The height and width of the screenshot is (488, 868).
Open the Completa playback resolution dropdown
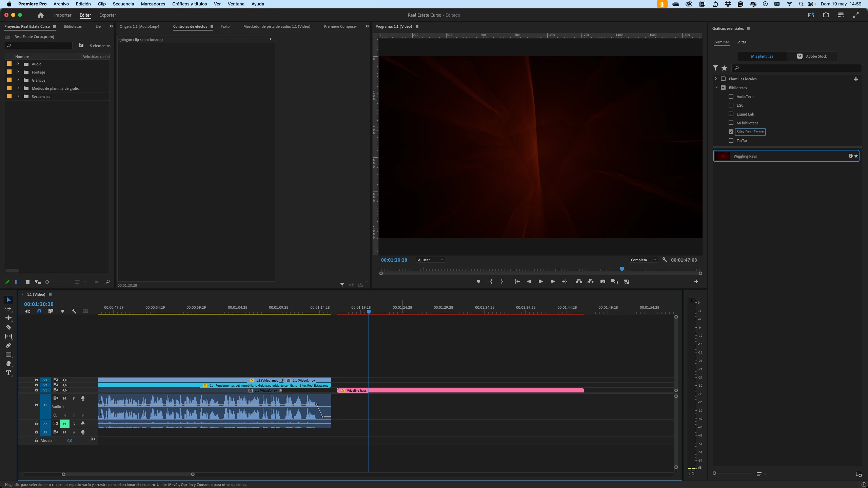(643, 260)
